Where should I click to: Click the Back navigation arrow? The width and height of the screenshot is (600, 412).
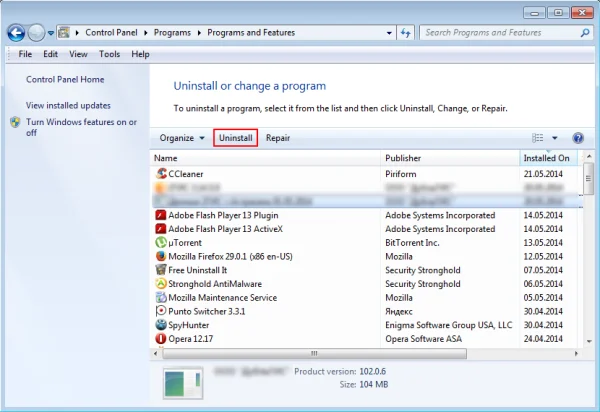(16, 33)
